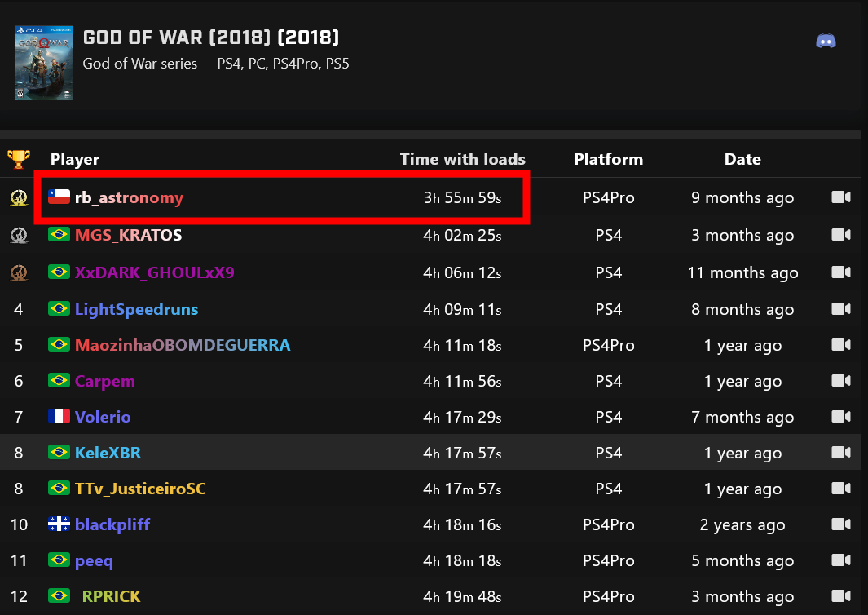The image size is (868, 615).
Task: Click video icon in MaozinhaOBOMDEGUERRA row
Action: click(841, 345)
